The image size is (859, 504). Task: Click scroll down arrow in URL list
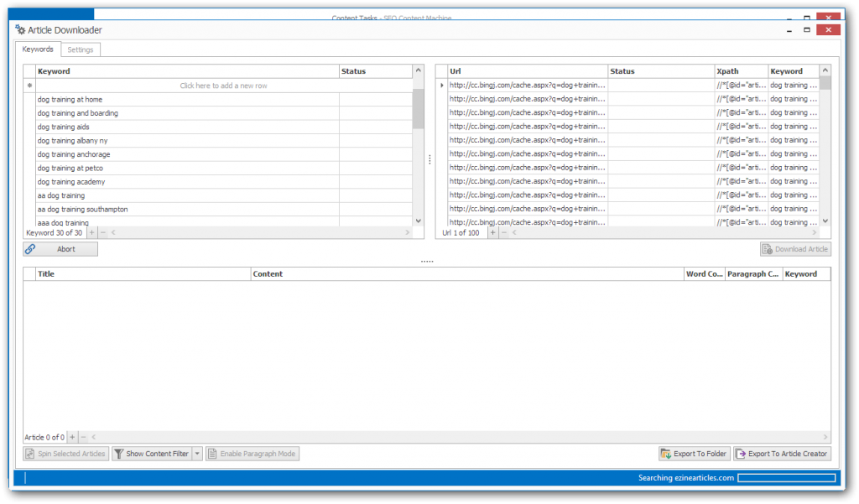(825, 221)
